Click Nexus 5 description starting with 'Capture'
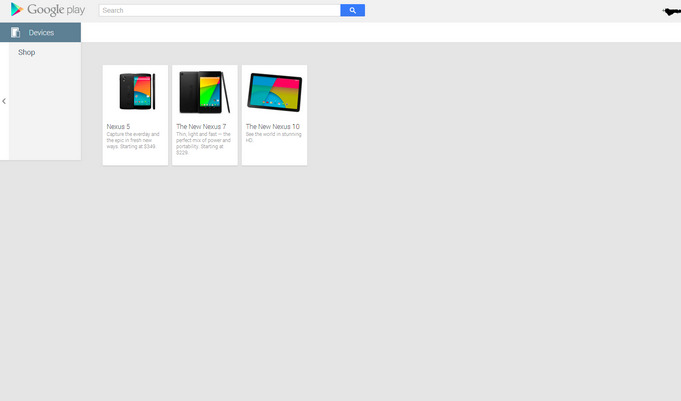681x401 pixels. [133, 137]
